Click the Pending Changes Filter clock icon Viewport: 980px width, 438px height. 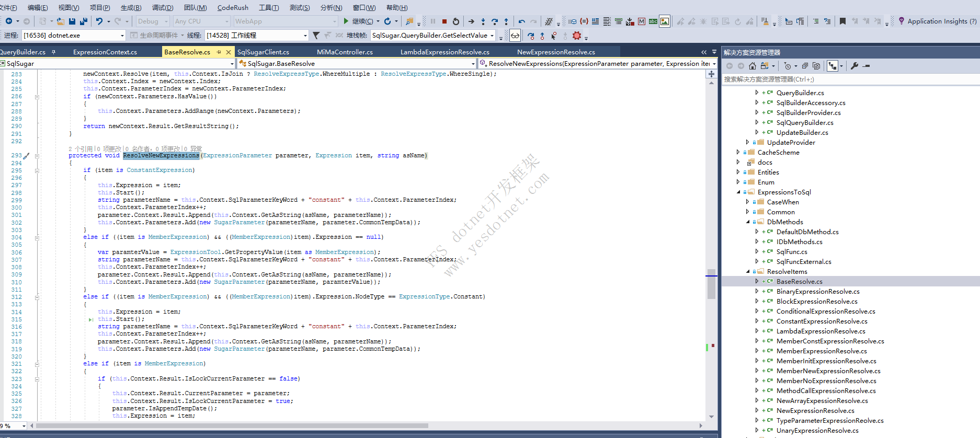pyautogui.click(x=788, y=66)
